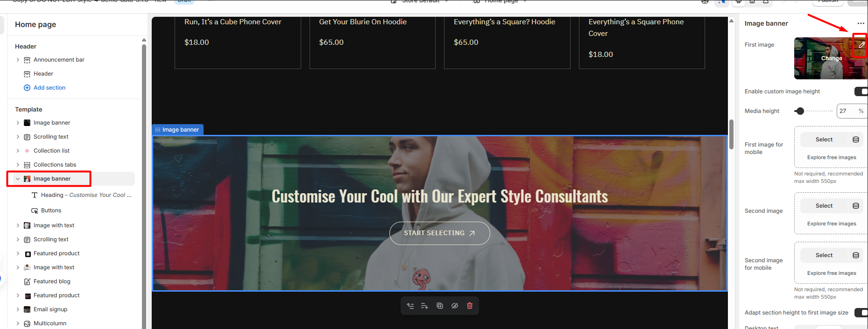Expand the first Image banner in Template
The image size is (868, 329).
click(18, 123)
